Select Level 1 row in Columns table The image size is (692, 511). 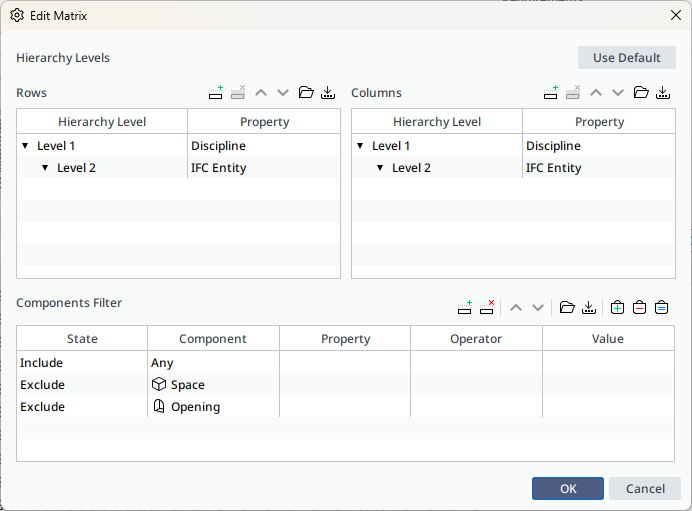(x=513, y=146)
